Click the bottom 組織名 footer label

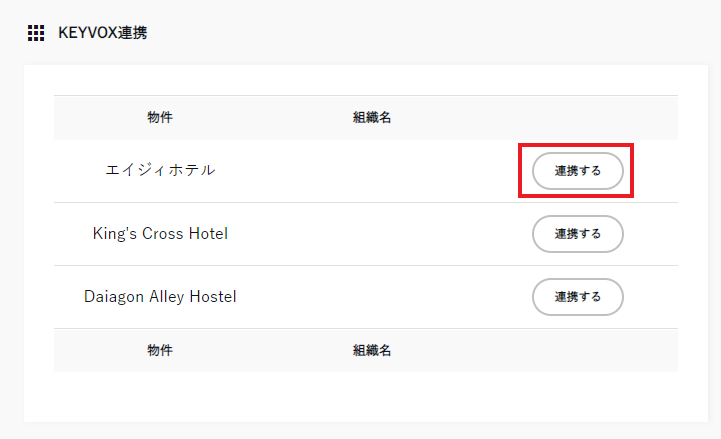372,350
